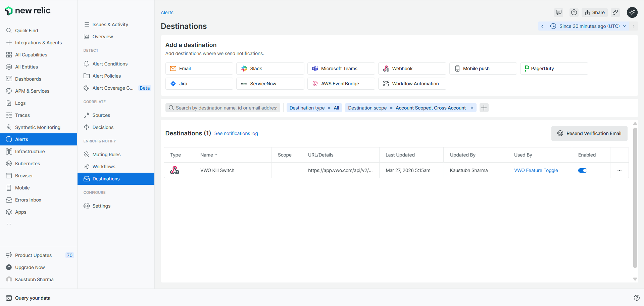
Task: Open Errors Inbox
Action: pos(39,200)
